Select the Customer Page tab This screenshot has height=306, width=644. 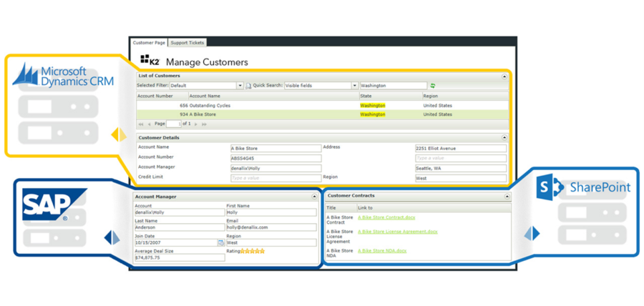tap(149, 43)
